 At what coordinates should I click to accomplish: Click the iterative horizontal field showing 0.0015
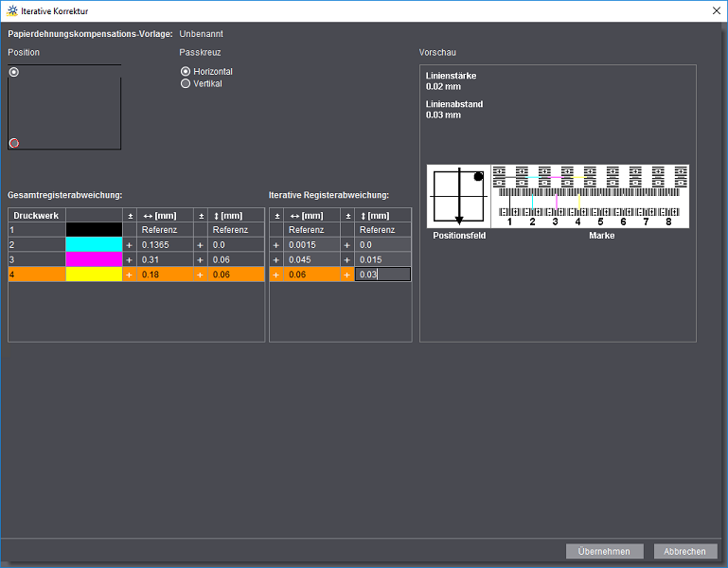tap(311, 245)
